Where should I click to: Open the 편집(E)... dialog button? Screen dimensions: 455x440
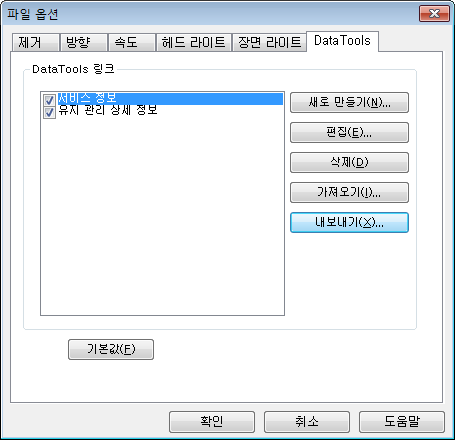[349, 132]
